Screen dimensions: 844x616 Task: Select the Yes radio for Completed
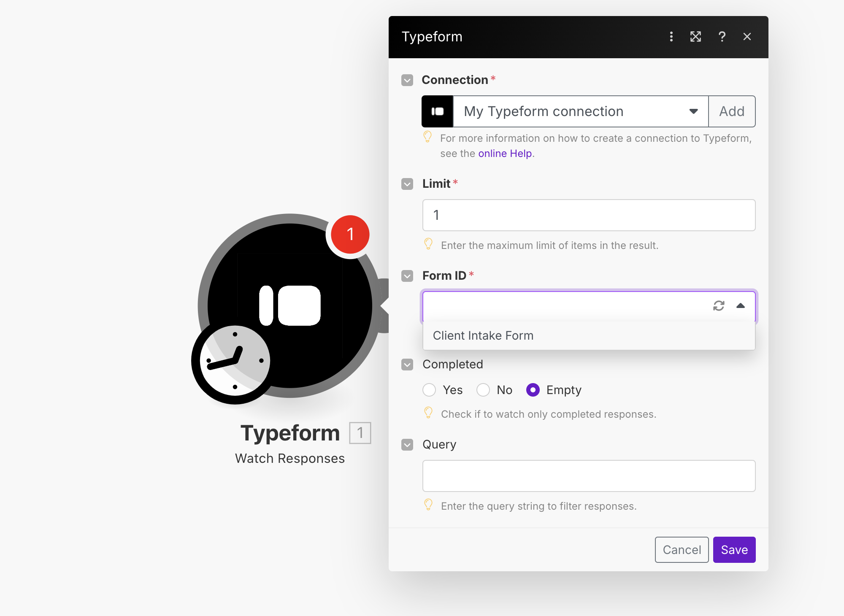click(x=429, y=390)
